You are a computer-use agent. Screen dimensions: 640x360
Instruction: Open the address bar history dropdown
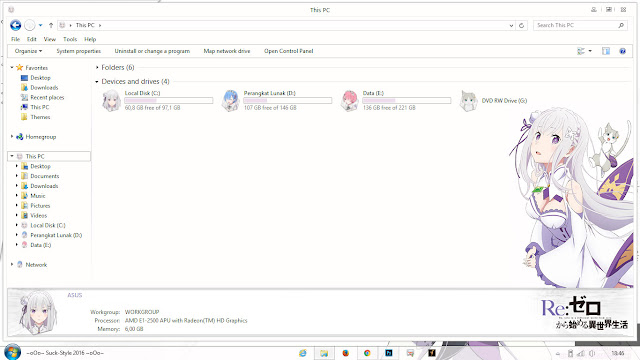pos(511,25)
